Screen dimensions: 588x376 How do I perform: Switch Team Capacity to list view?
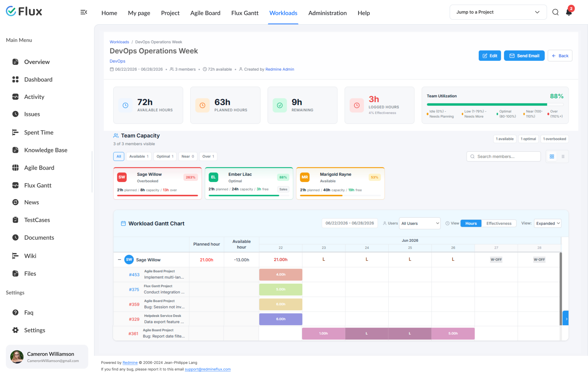pos(563,156)
